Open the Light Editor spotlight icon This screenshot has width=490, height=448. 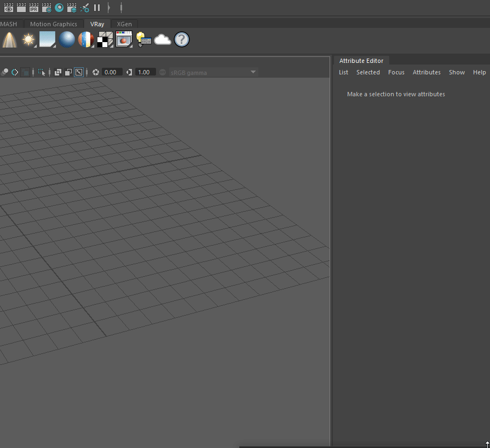pos(84,8)
